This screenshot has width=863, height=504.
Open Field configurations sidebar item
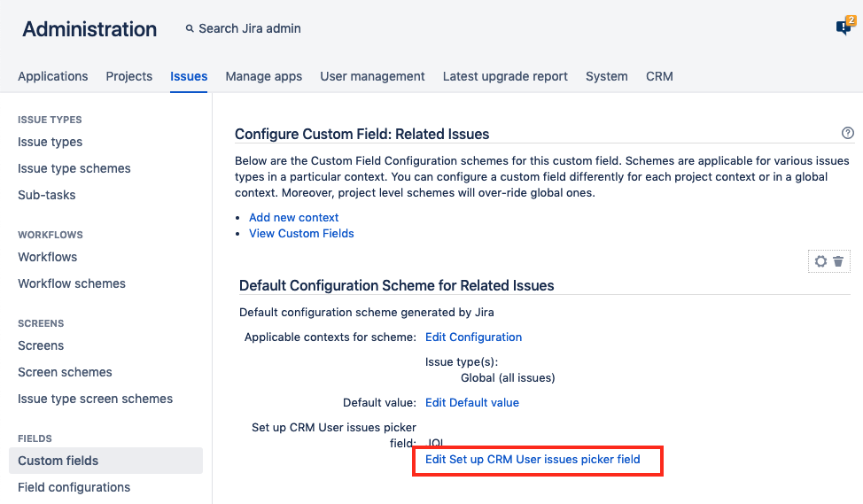click(x=74, y=487)
